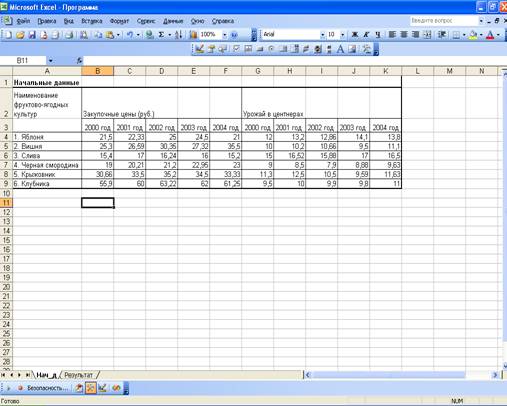
Task: Toggle Underline formatting button
Action: 378,34
